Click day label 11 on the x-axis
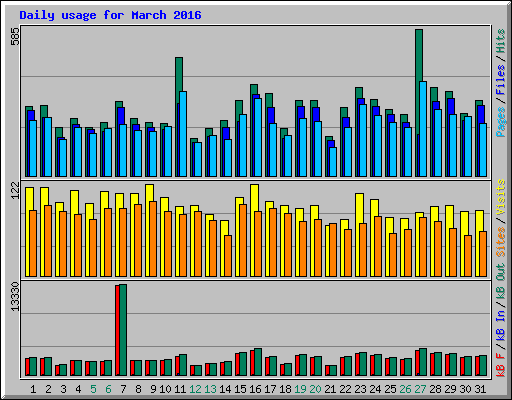Viewport: 512px width, 400px height. click(x=180, y=389)
